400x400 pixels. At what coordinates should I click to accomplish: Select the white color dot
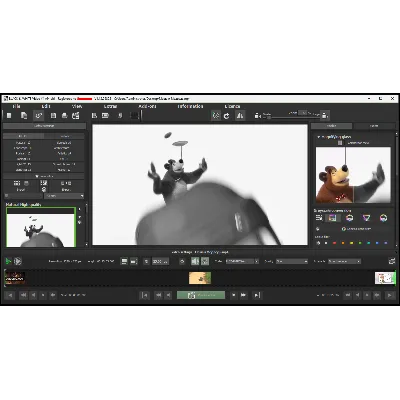[326, 243]
